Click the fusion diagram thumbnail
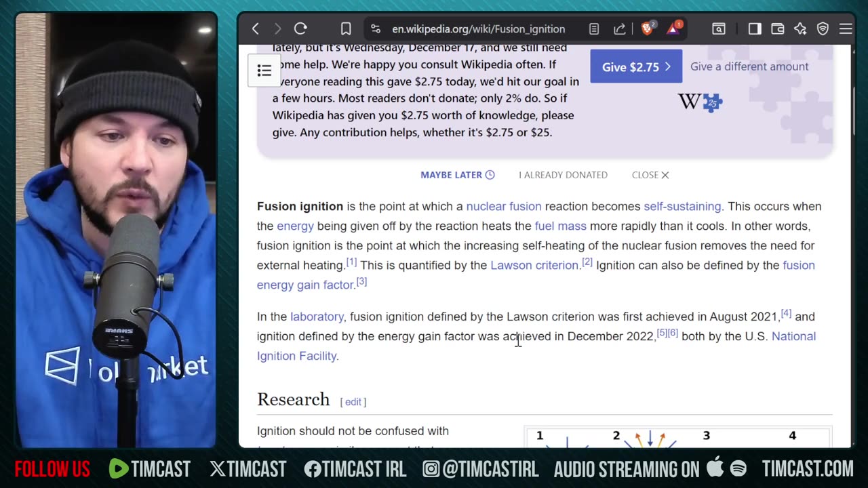868x488 pixels. 678,438
